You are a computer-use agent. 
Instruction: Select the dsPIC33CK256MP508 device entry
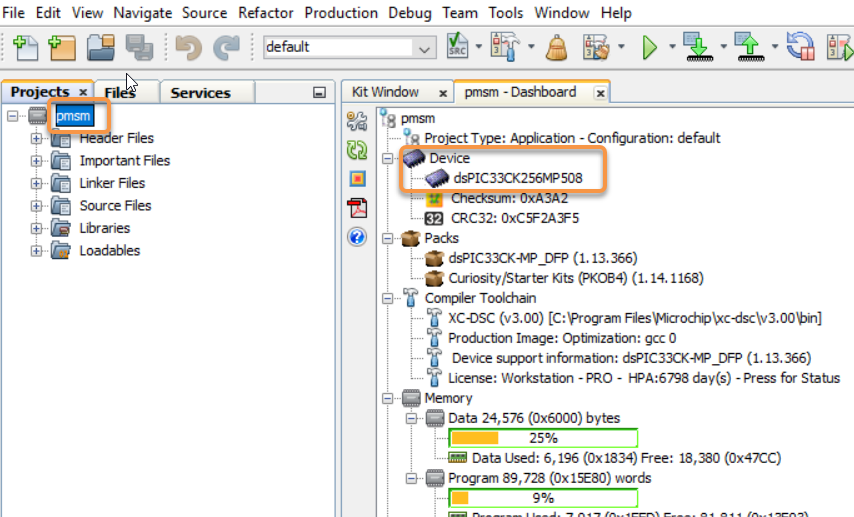517,178
